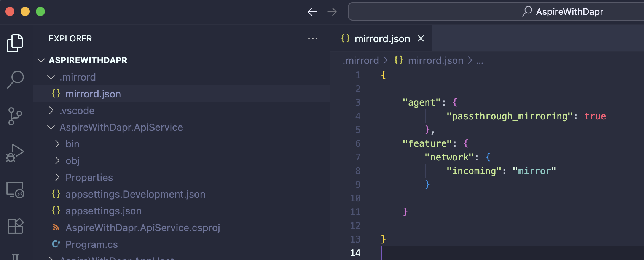Go back with the left arrow
Image resolution: width=644 pixels, height=260 pixels.
[312, 12]
